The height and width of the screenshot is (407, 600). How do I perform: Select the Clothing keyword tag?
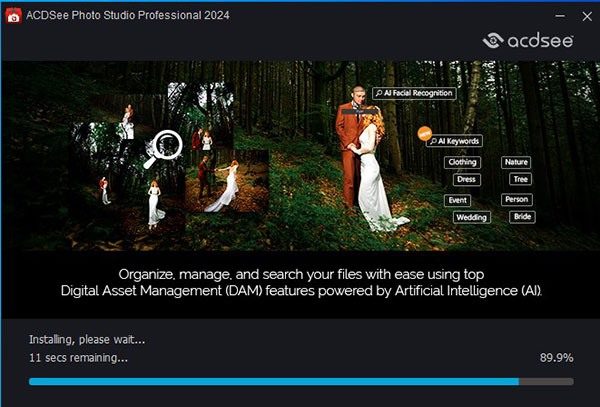pyautogui.click(x=462, y=162)
